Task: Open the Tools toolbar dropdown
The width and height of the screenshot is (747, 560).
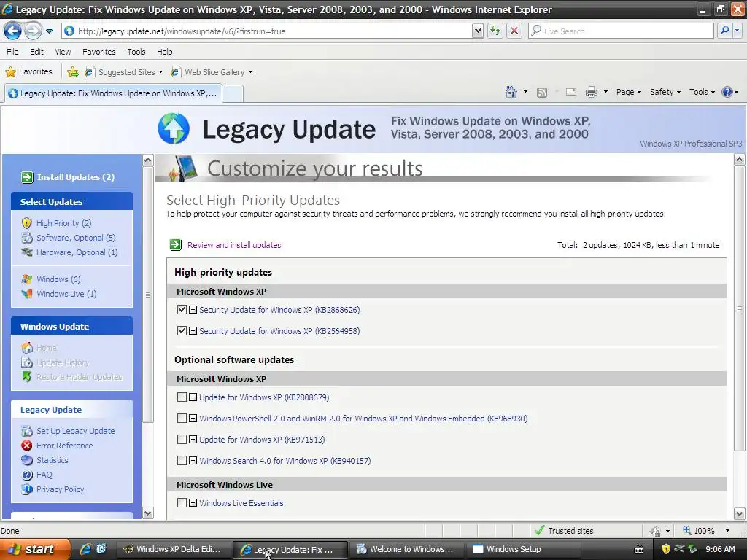Action: [x=702, y=92]
